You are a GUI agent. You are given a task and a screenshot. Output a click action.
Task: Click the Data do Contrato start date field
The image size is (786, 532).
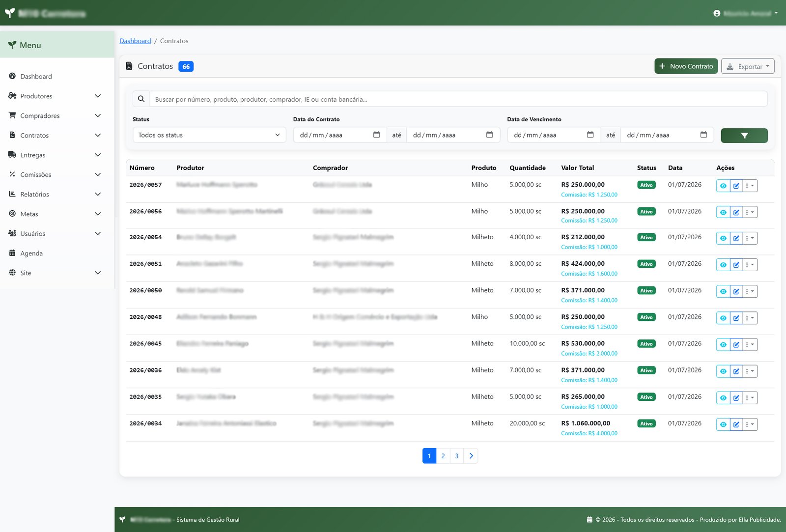pyautogui.click(x=340, y=135)
